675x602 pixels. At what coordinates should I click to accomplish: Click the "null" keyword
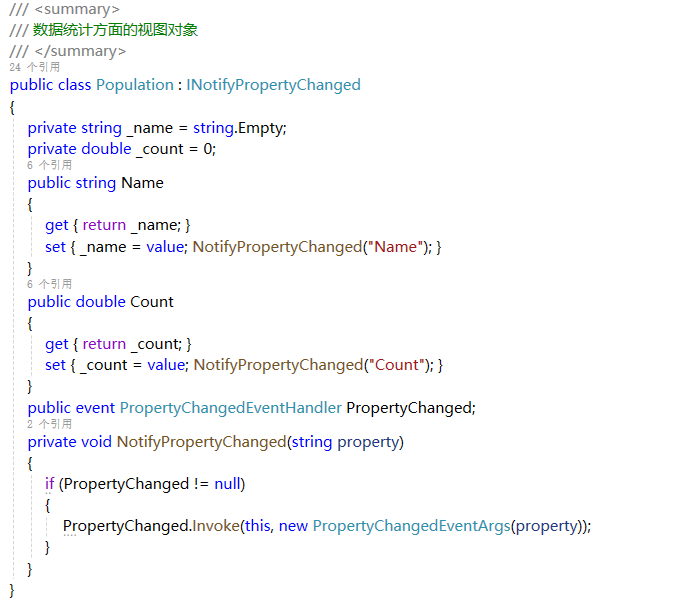point(227,484)
